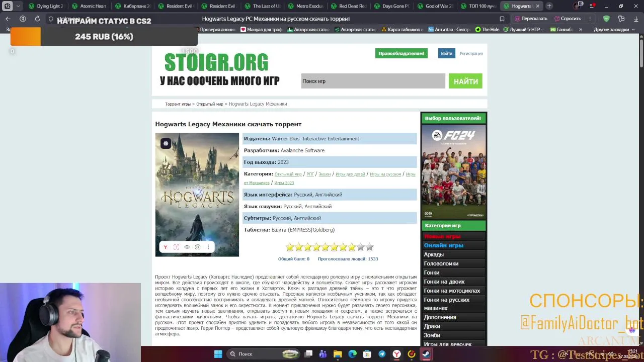
Task: Focus the Поиск игр search field
Action: pos(373,81)
